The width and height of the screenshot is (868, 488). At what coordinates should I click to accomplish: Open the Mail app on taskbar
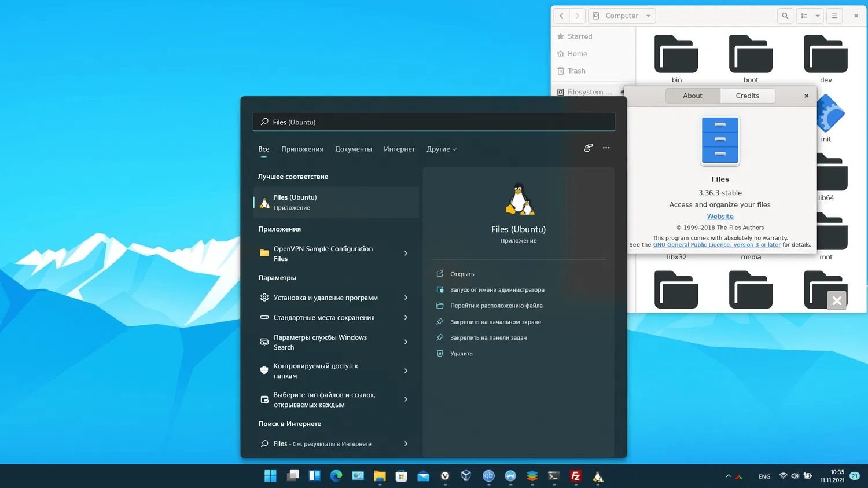424,476
